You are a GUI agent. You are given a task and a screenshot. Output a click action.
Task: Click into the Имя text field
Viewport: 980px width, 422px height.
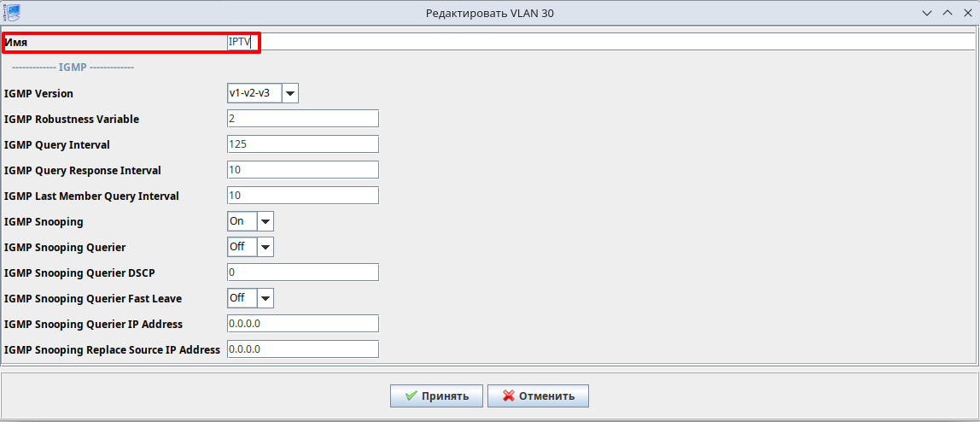coord(598,42)
